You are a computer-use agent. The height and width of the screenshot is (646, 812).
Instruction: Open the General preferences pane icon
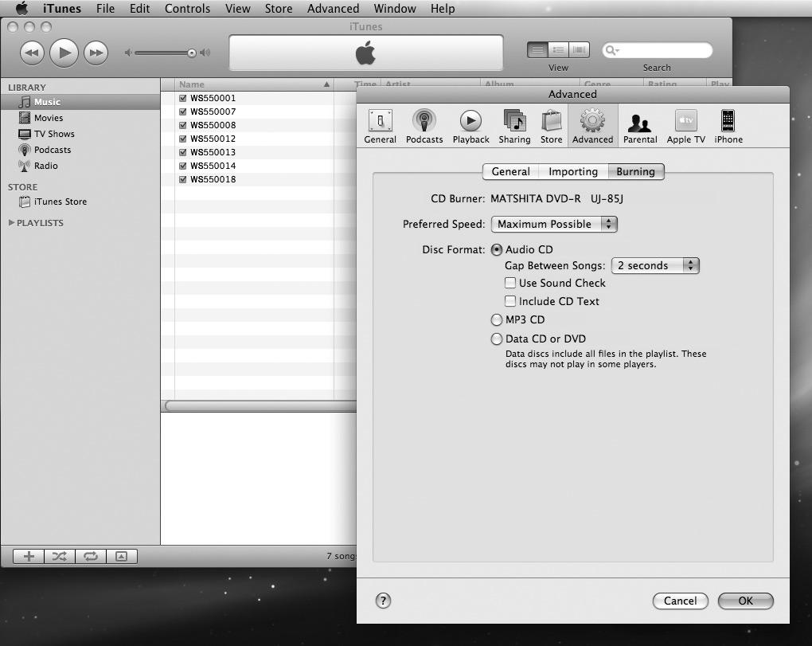click(380, 127)
